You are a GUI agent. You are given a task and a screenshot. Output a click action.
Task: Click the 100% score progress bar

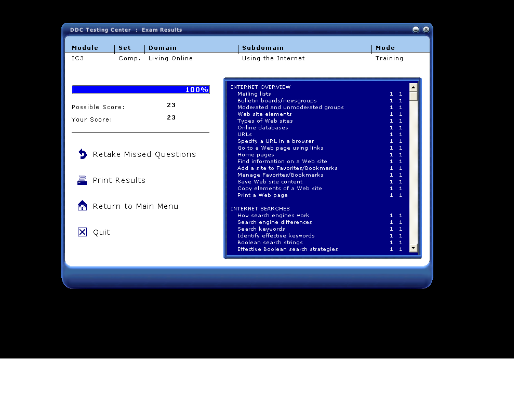(x=141, y=89)
